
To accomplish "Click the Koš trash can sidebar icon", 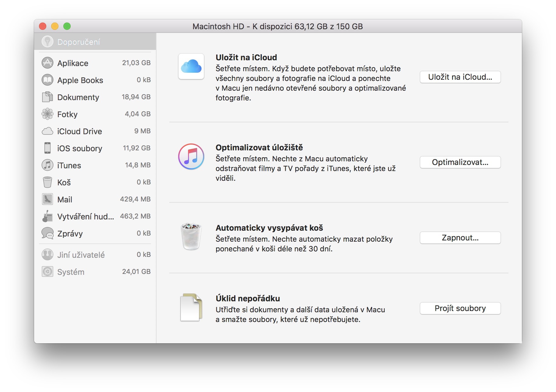I will 47,182.
